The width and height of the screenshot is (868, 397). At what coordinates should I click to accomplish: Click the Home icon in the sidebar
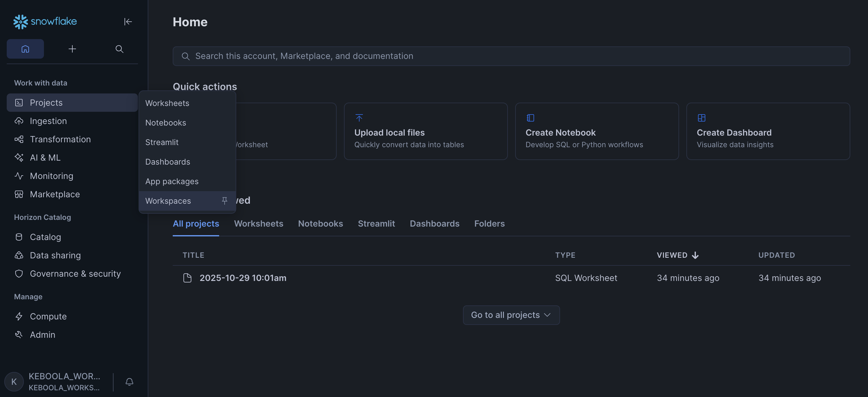coord(25,49)
